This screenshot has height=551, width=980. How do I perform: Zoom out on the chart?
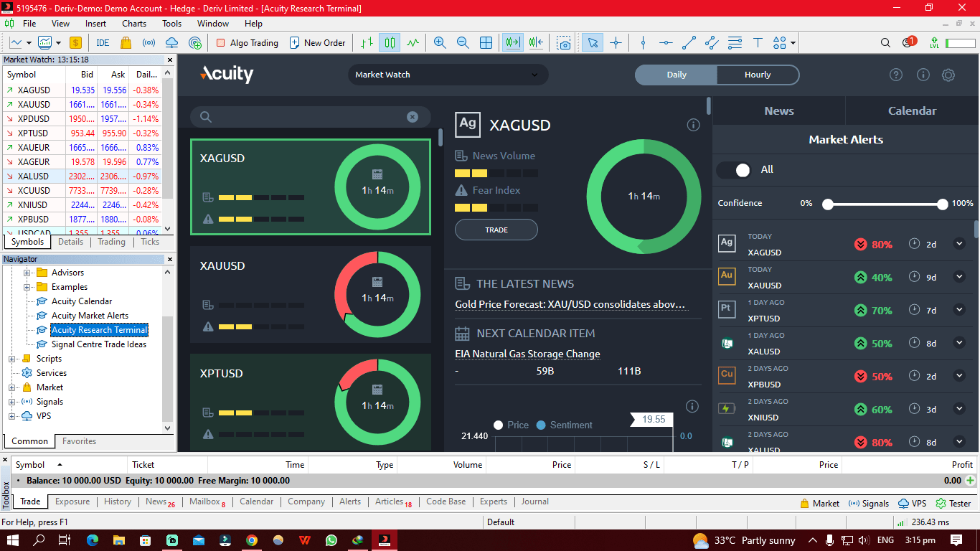tap(463, 43)
